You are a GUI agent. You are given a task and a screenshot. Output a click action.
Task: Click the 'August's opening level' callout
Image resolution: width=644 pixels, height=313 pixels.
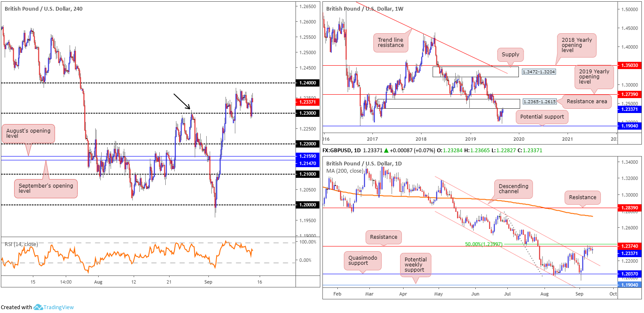point(29,134)
